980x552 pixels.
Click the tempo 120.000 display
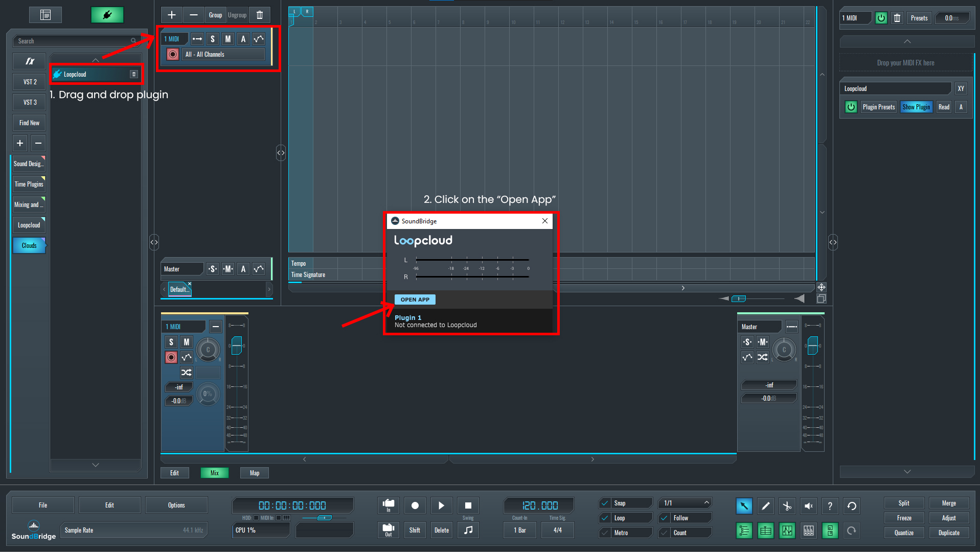coord(539,505)
